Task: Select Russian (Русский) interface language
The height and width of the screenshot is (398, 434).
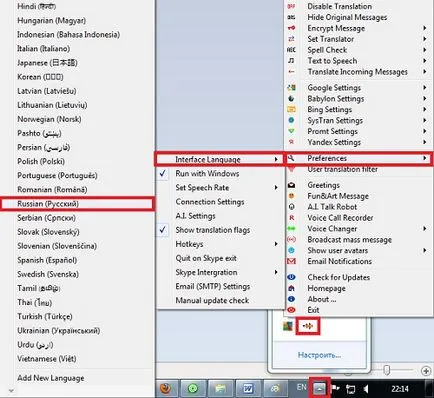Action: click(x=77, y=204)
